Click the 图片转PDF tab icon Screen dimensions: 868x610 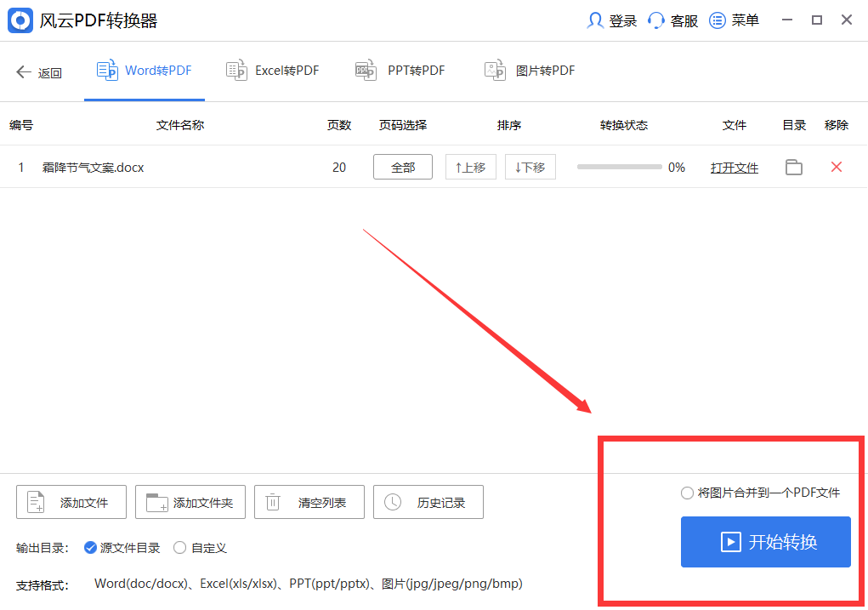495,71
